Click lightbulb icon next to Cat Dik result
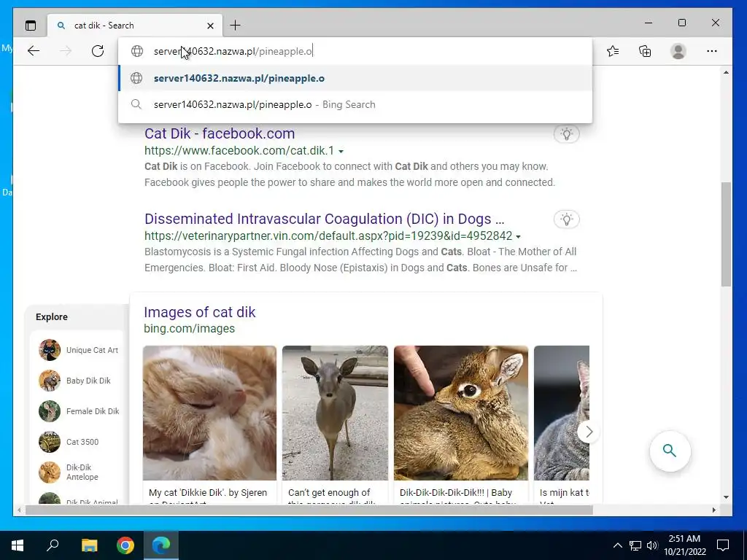The width and height of the screenshot is (747, 560). 566,134
